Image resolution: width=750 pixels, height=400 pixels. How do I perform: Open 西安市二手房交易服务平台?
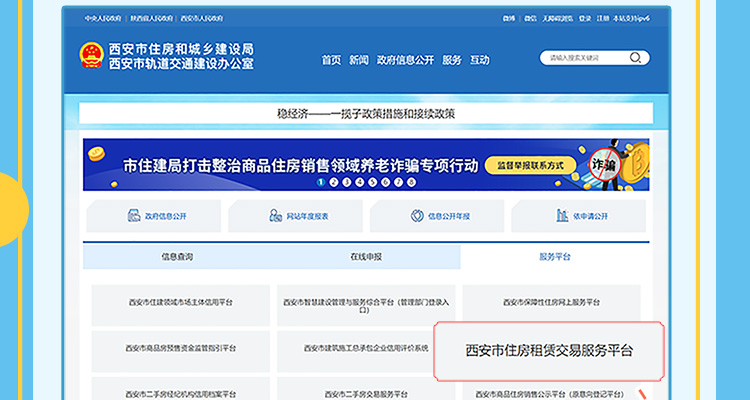click(366, 391)
